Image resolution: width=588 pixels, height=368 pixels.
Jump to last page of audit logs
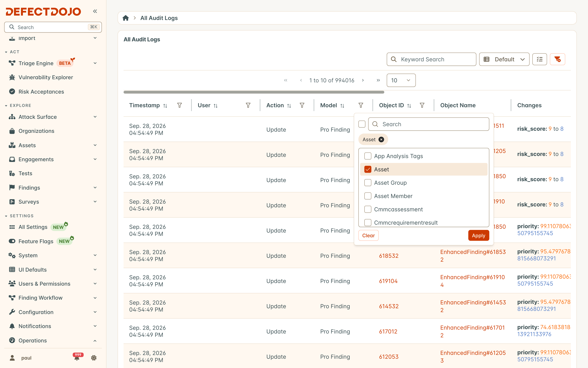coord(378,80)
